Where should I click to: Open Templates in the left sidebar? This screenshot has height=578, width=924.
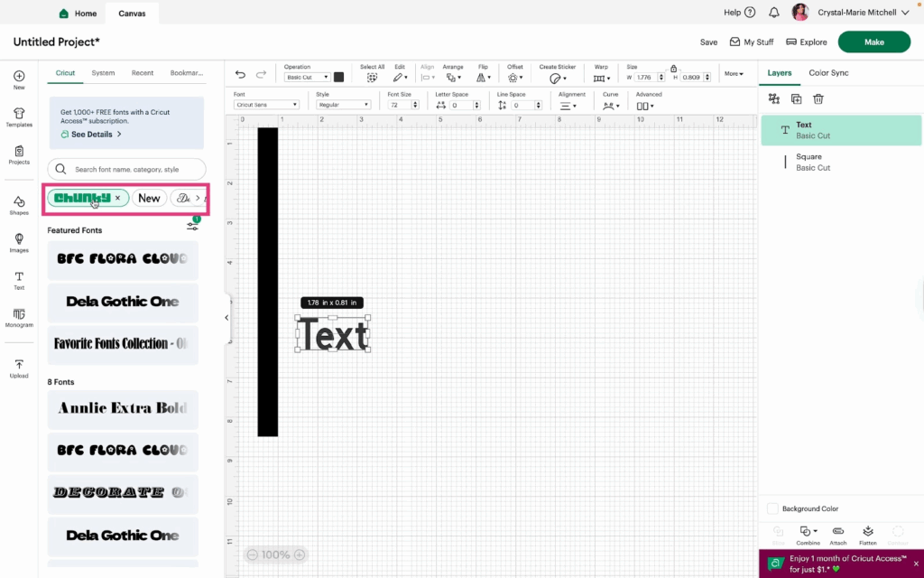pos(19,117)
